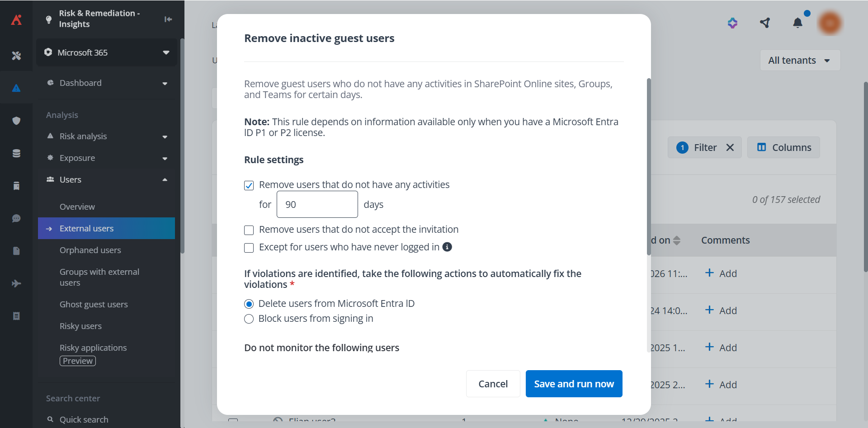Add comment in row dated '2025 1...'
This screenshot has width=868, height=428.
pyautogui.click(x=721, y=348)
